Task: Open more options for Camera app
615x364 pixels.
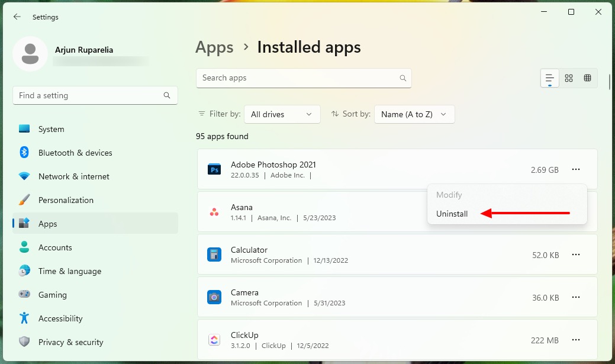Action: (x=575, y=297)
